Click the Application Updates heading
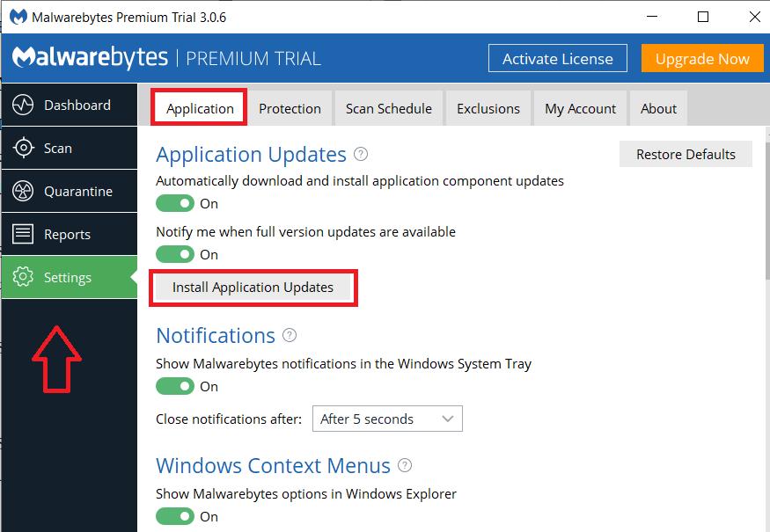This screenshot has height=532, width=770. pyautogui.click(x=251, y=155)
